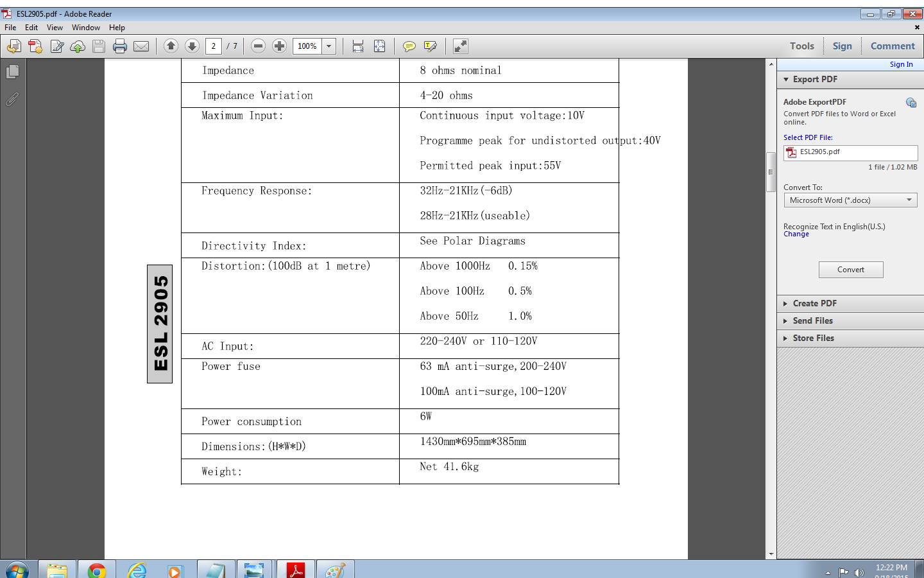Go to previous page with up arrow
Image resolution: width=924 pixels, height=578 pixels.
point(171,46)
